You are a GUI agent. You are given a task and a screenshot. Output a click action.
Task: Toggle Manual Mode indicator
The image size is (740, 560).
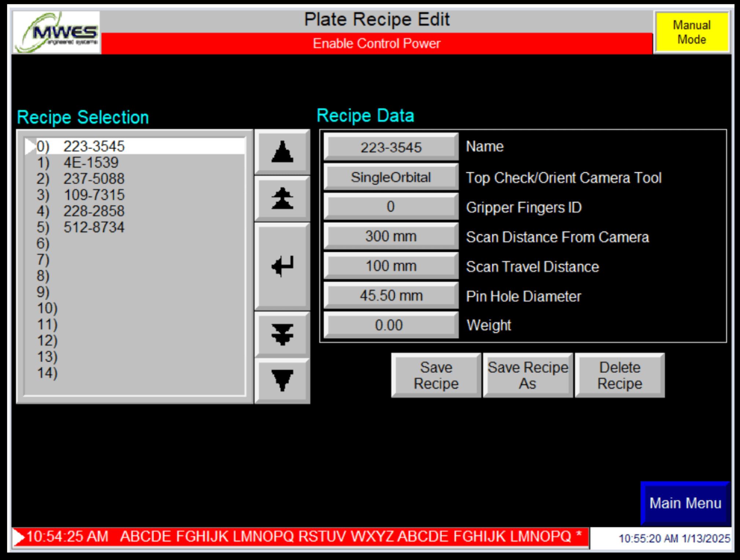point(692,32)
